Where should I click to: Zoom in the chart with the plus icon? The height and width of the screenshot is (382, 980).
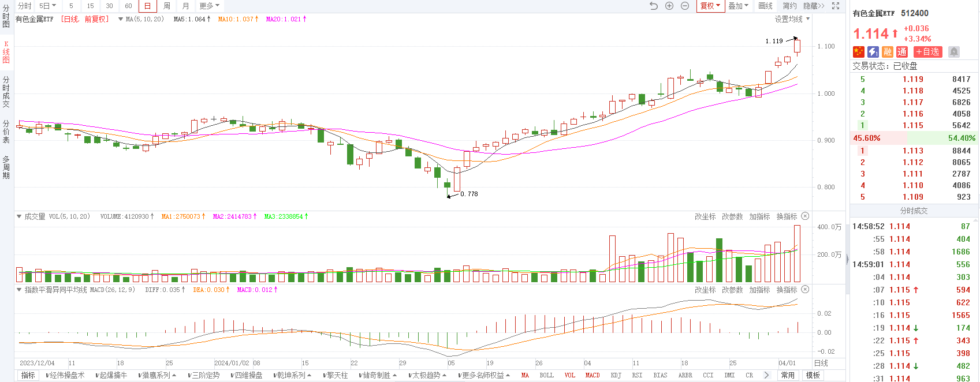pos(669,6)
